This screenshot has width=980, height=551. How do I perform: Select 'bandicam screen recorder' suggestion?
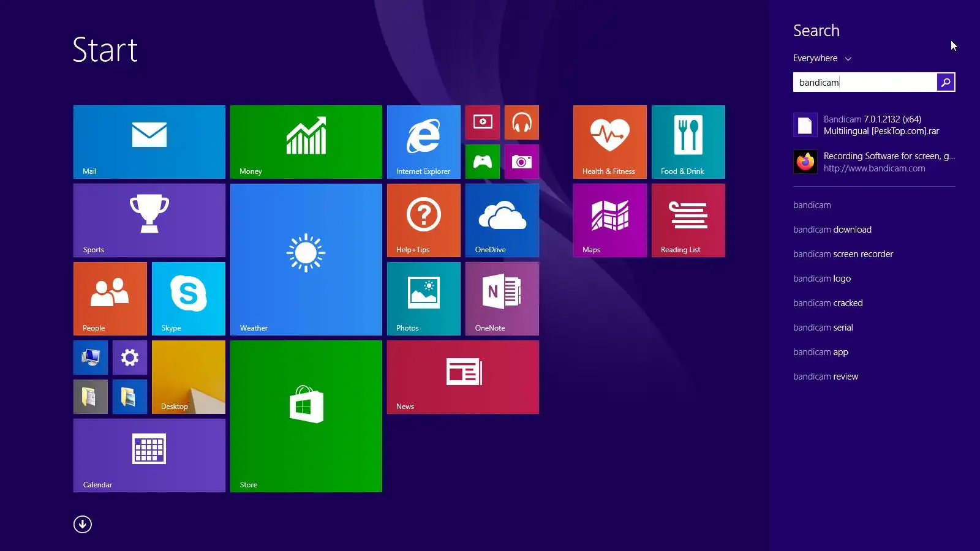click(x=843, y=254)
